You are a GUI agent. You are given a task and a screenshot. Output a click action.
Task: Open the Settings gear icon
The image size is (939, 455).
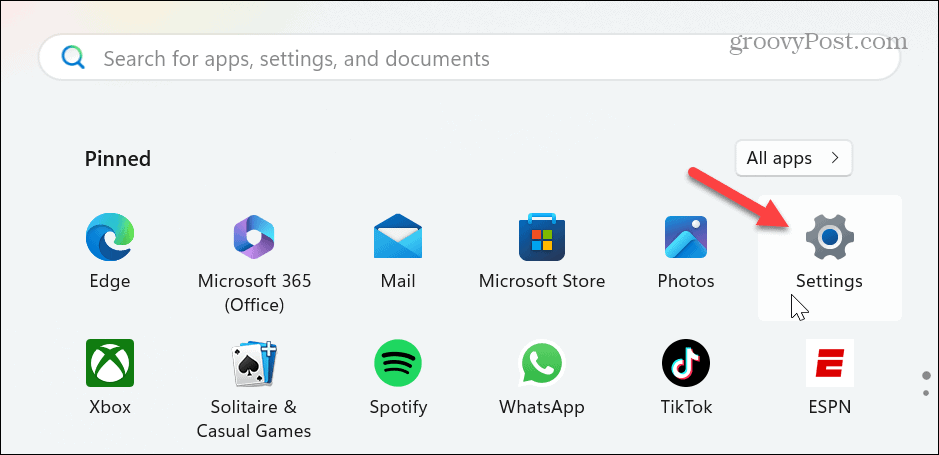point(829,237)
